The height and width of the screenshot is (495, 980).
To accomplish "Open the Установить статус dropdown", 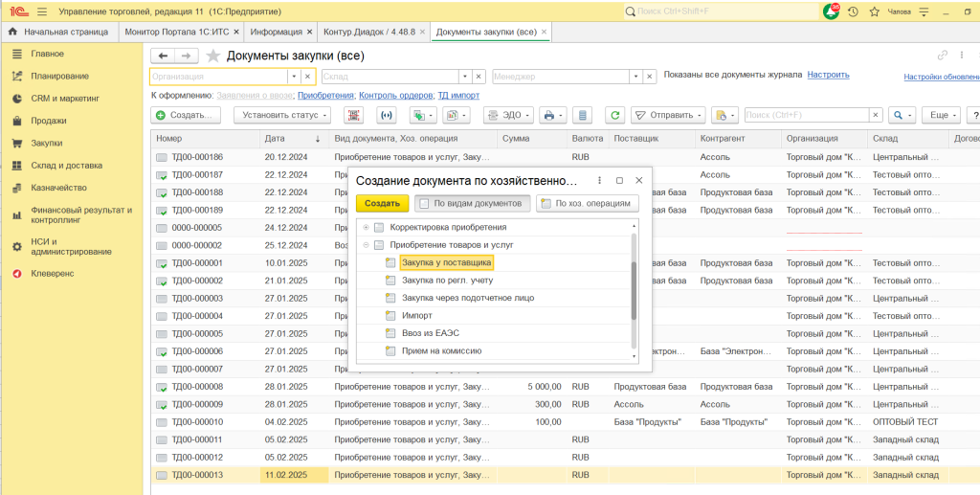I will [282, 115].
